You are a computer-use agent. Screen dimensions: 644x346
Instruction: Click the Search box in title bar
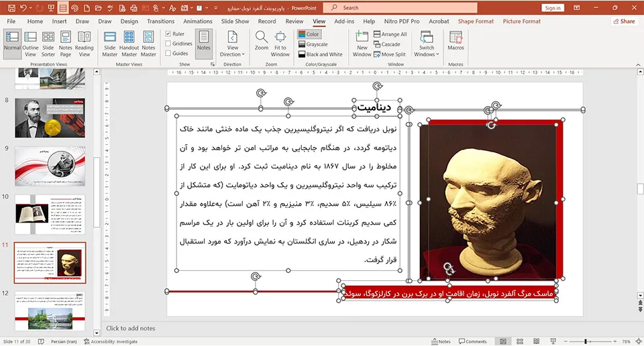coord(400,8)
